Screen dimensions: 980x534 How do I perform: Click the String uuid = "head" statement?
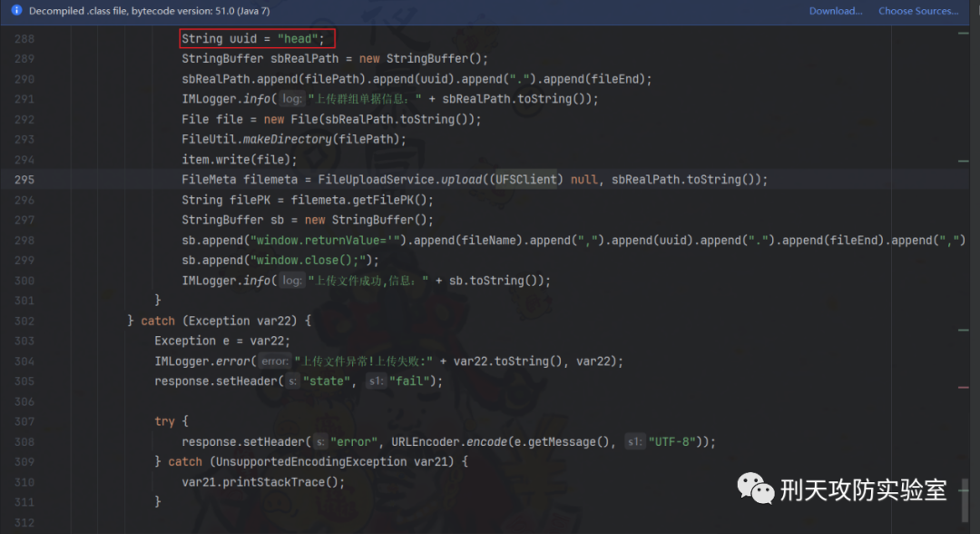(253, 39)
